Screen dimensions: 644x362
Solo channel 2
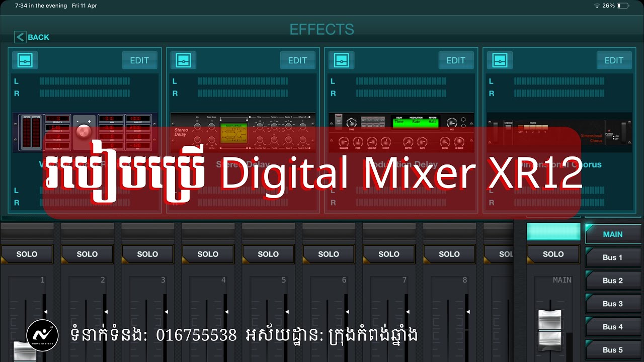pyautogui.click(x=87, y=254)
